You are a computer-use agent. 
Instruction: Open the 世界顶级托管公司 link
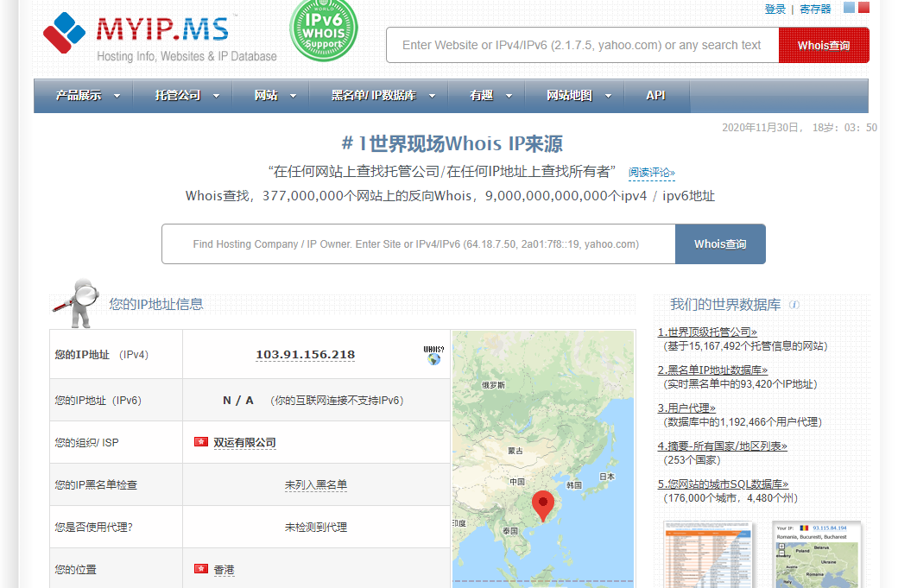point(707,332)
